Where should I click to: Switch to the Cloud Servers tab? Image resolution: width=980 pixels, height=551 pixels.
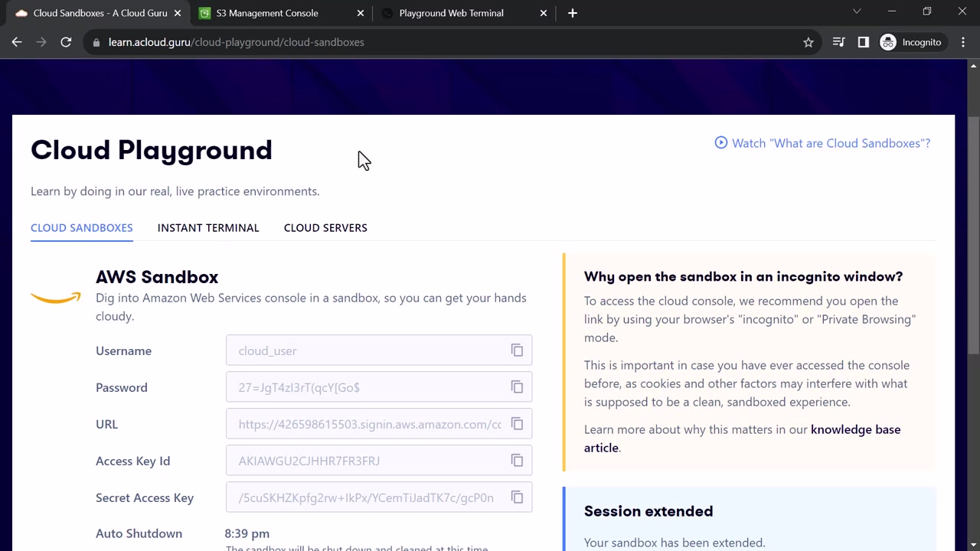click(x=325, y=227)
